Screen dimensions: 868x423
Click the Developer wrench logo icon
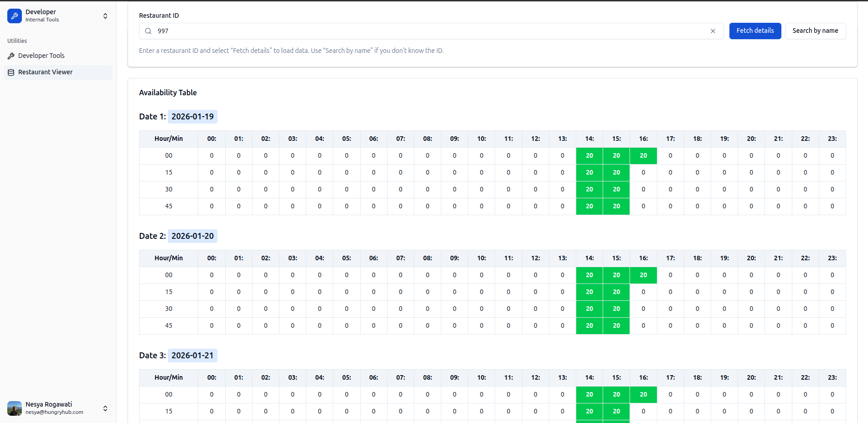pos(15,16)
